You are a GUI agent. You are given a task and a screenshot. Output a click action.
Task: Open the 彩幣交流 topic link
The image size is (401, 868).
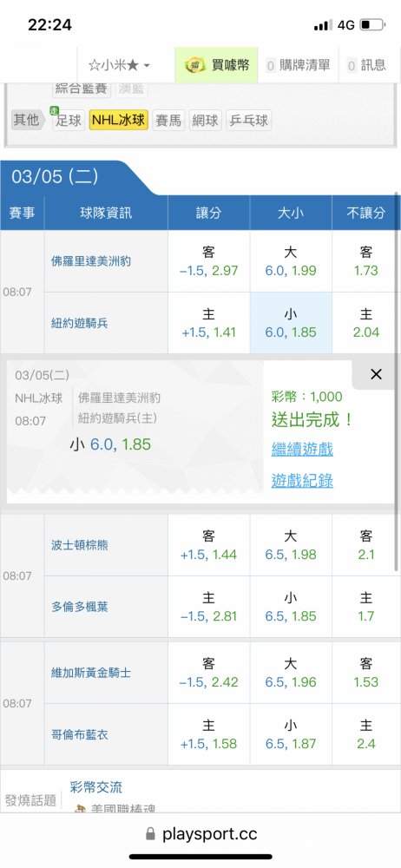click(96, 786)
